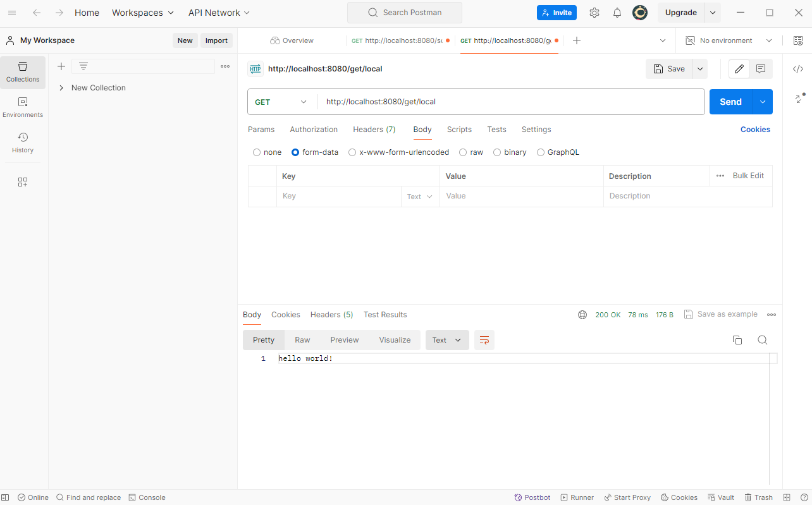Toggle two-pane layout in status bar
Screen dimensions: 812x505
point(787,497)
